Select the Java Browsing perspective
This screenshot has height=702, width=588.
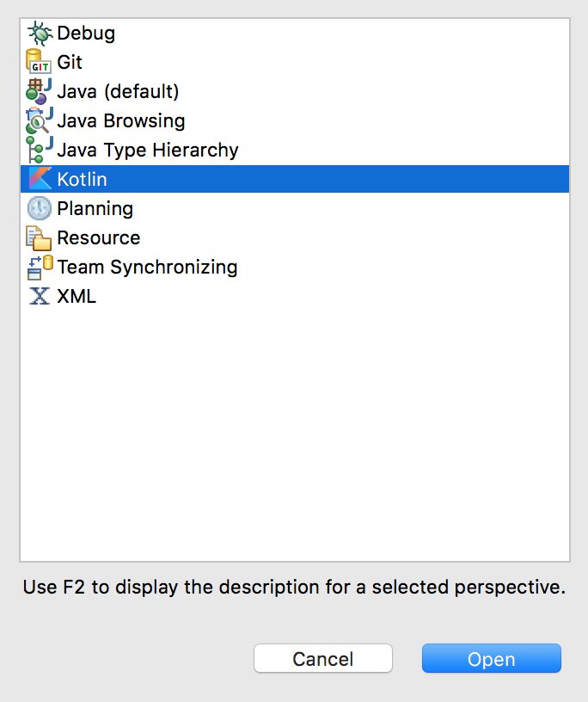pyautogui.click(x=120, y=120)
